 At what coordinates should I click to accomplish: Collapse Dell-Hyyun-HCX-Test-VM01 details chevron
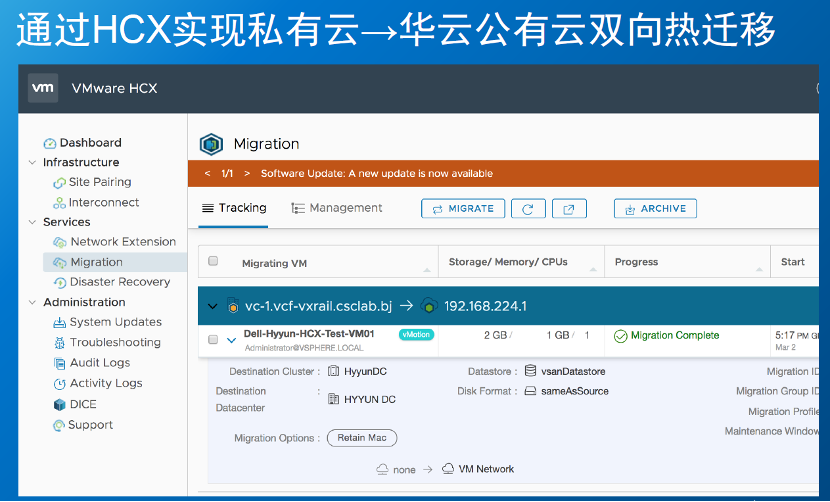pyautogui.click(x=231, y=340)
